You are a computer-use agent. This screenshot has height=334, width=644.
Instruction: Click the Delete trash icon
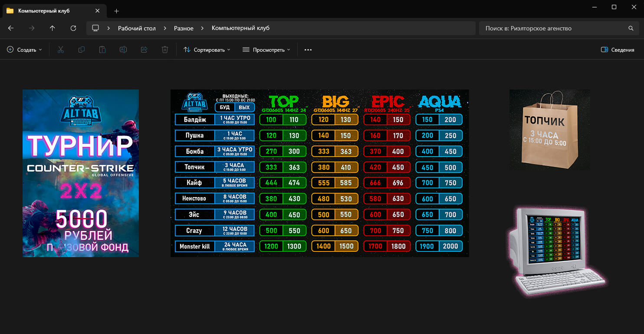coord(165,50)
